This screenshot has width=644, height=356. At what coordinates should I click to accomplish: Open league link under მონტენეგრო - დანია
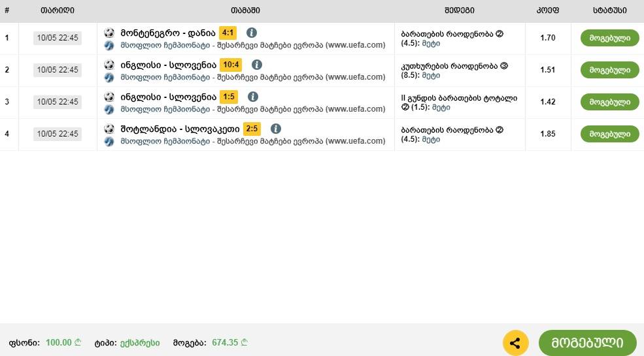[x=252, y=45]
